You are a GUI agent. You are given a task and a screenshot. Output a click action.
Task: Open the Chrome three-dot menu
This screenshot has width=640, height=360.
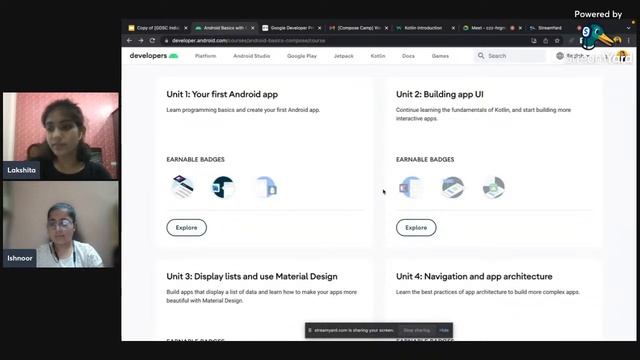[629, 40]
